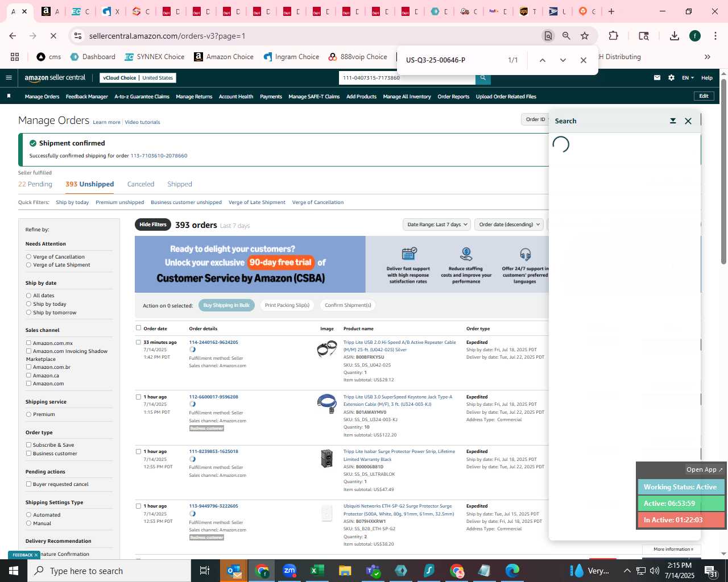Minimize the Search side panel

pos(673,121)
